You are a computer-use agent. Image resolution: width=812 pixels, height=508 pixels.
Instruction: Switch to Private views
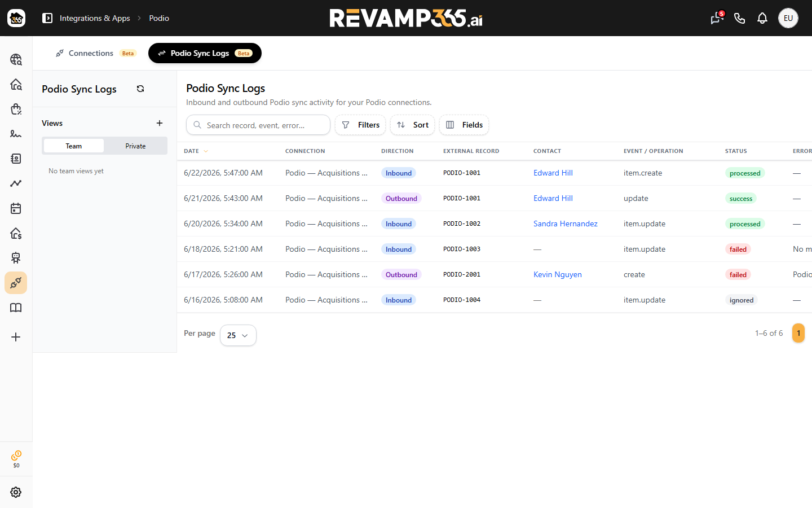(135, 146)
